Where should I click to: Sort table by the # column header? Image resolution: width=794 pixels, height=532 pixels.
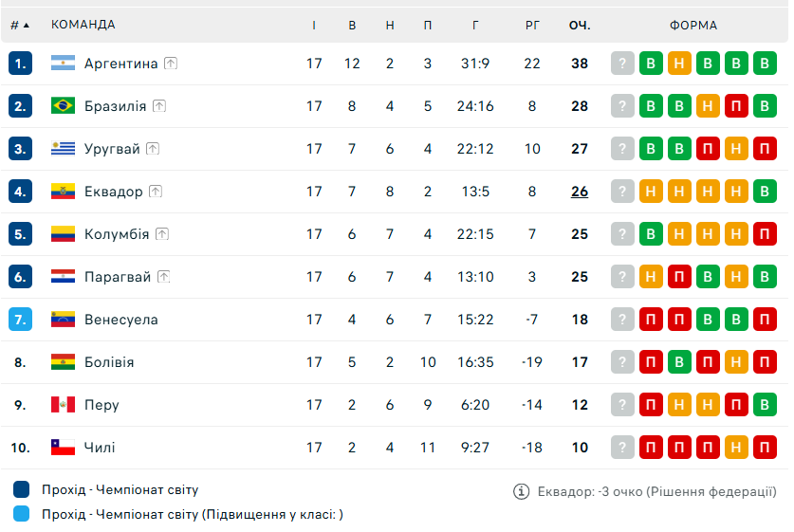click(20, 25)
